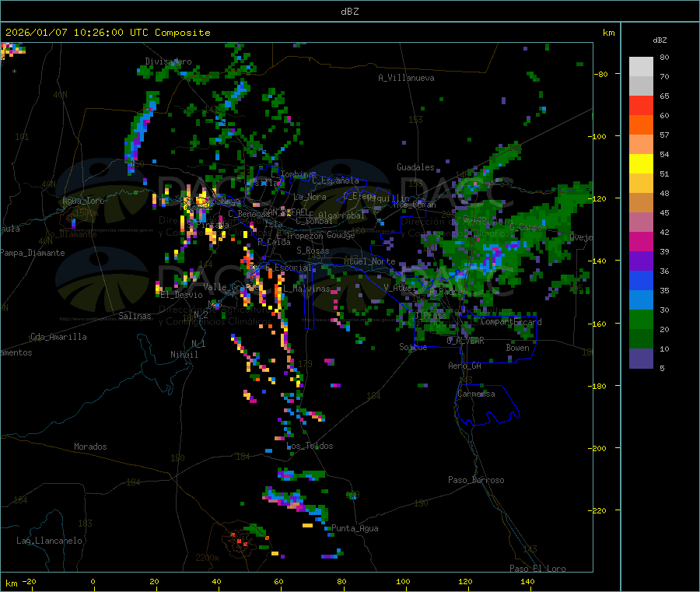Click the dBZ title at top
700x592 pixels.
coord(349,11)
